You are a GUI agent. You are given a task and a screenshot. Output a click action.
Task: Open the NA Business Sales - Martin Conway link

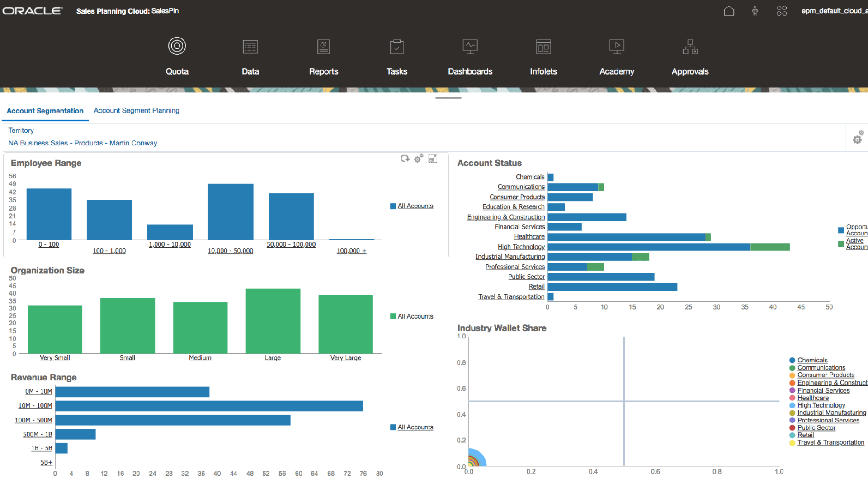click(x=83, y=143)
